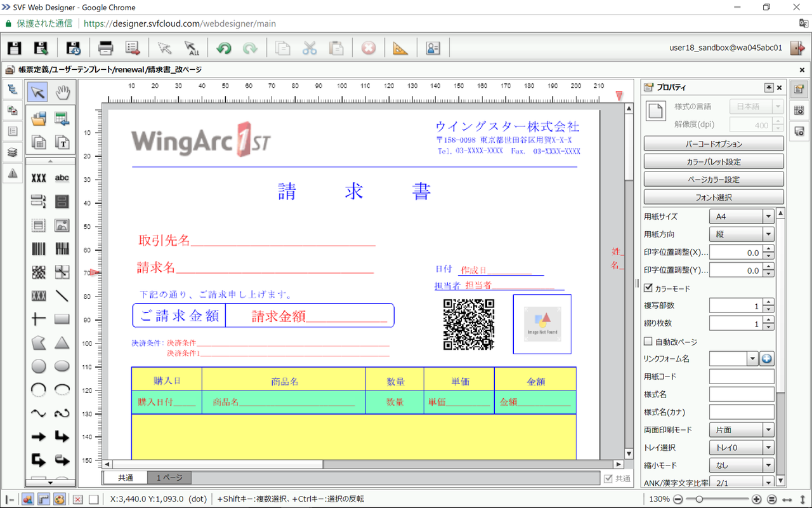
Task: Open the tree structure panel in left sidebar
Action: pos(13,90)
